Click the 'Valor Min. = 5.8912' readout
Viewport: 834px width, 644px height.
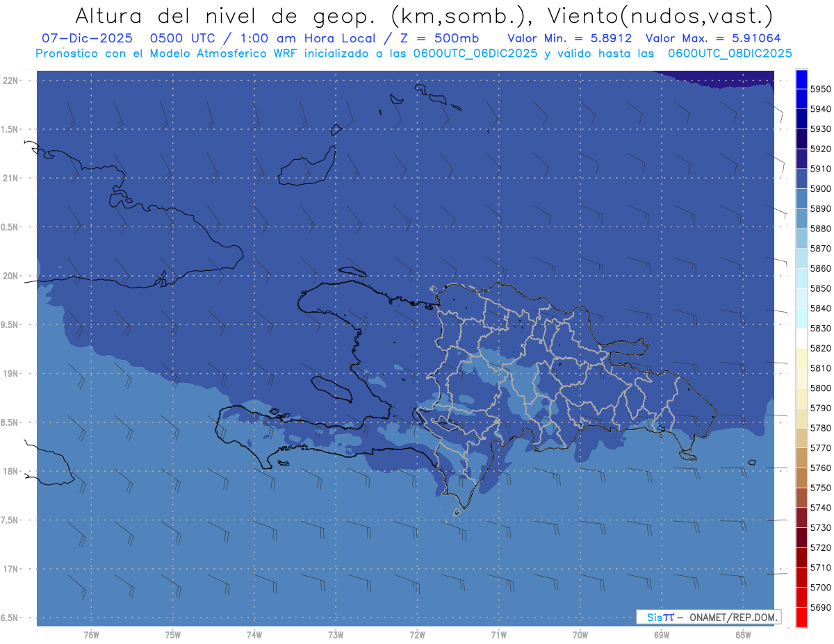coord(569,38)
